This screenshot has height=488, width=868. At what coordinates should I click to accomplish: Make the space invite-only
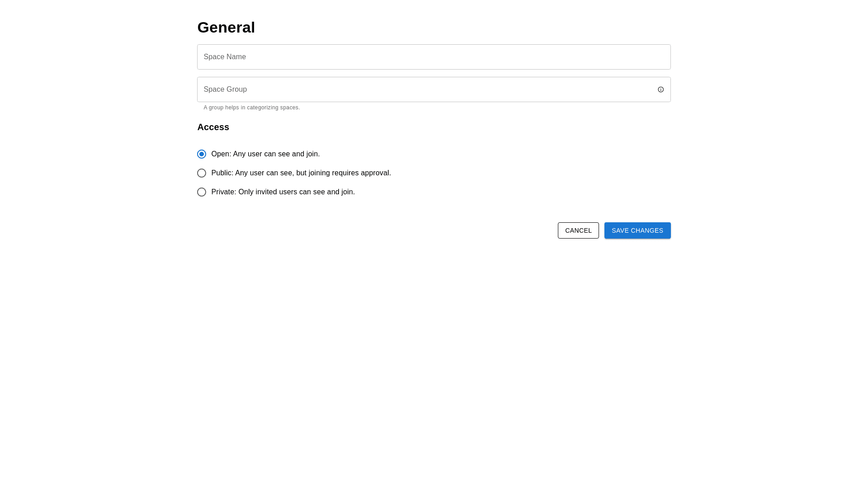[x=202, y=192]
